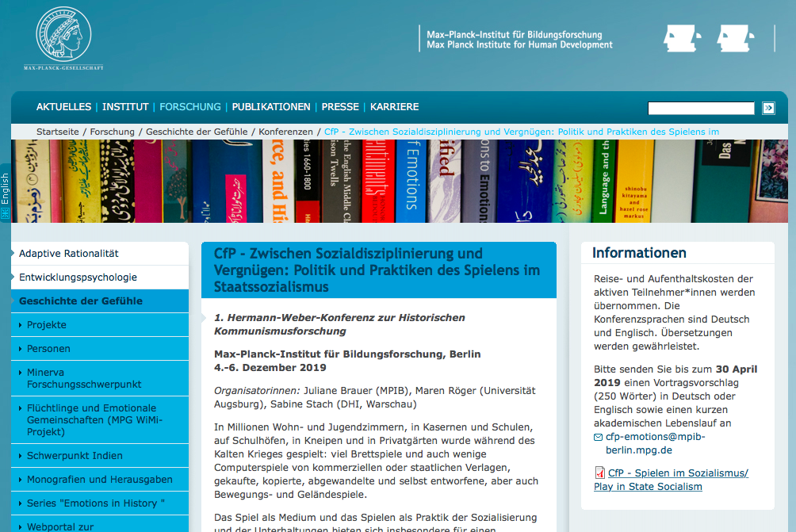Click the Max-Planck-Gesellschaft Minerva logo
This screenshot has width=796, height=532.
[x=63, y=39]
